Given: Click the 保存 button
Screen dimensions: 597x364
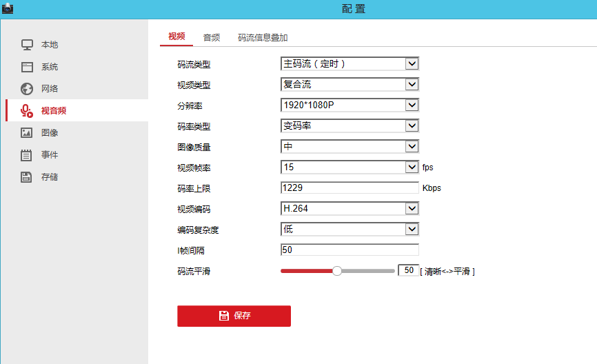Looking at the screenshot, I should tap(234, 316).
